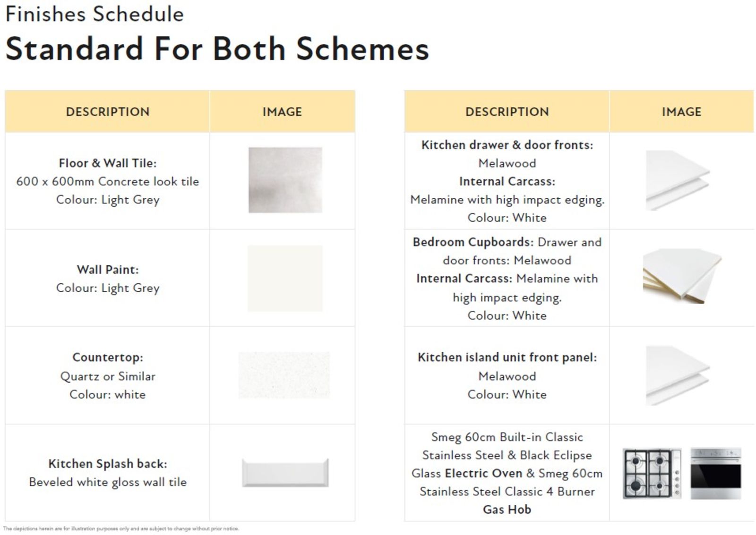Click the left table DESCRIPTION header
This screenshot has height=535, width=756.
pos(108,112)
